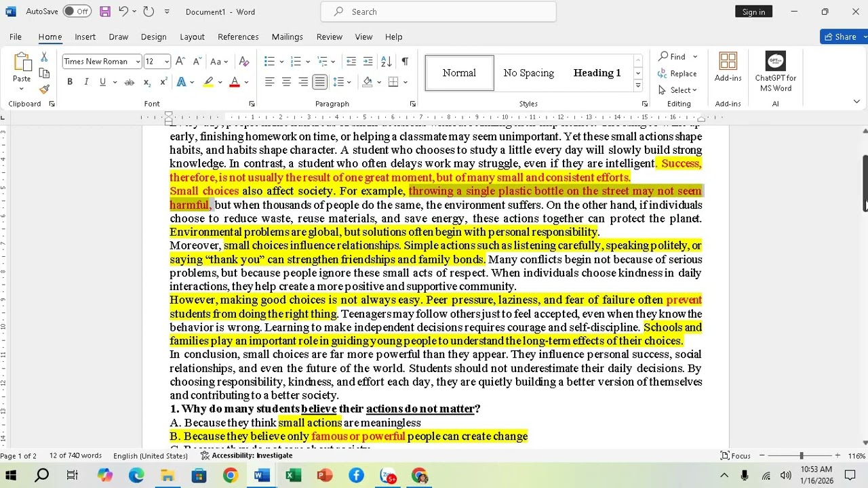Screen dimensions: 868x488
Task: Toggle strikethrough formatting
Action: pyautogui.click(x=129, y=82)
